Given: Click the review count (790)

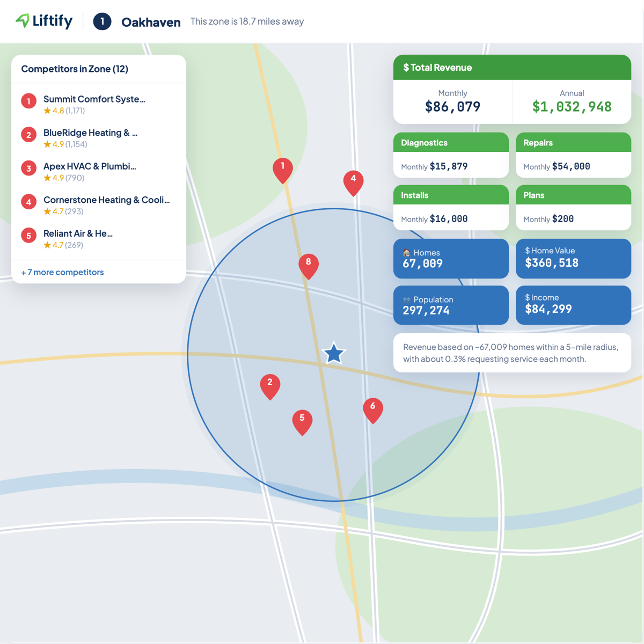Looking at the screenshot, I should coord(75,178).
